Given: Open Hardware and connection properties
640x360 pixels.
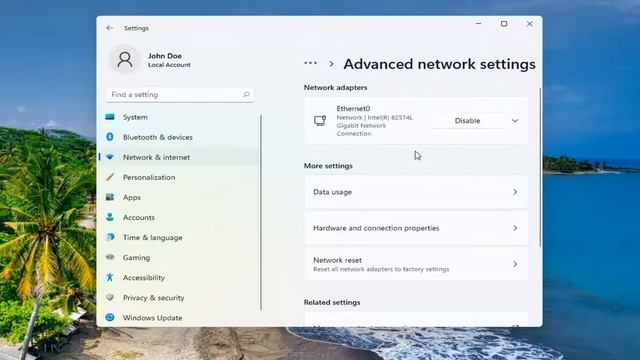Looking at the screenshot, I should tap(416, 228).
